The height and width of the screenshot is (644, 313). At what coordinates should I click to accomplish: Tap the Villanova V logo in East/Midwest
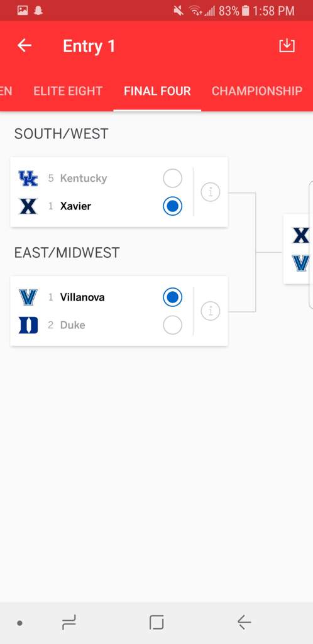pos(28,297)
